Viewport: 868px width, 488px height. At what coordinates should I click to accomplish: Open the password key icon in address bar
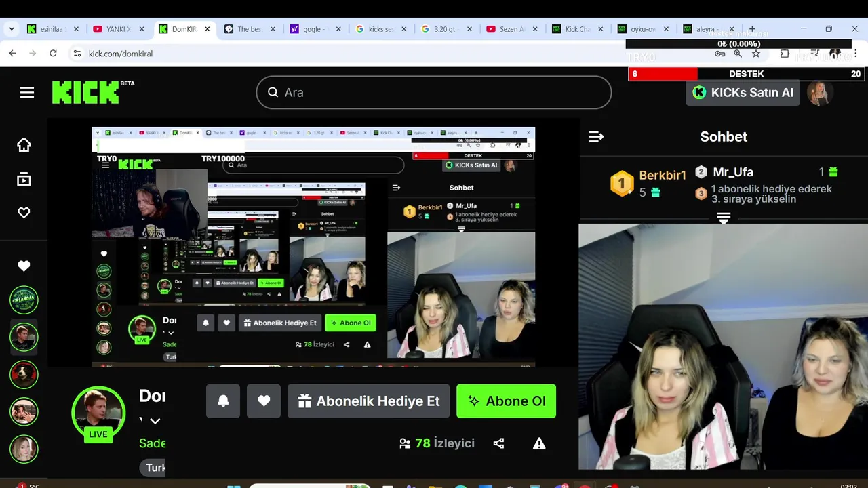(x=719, y=54)
